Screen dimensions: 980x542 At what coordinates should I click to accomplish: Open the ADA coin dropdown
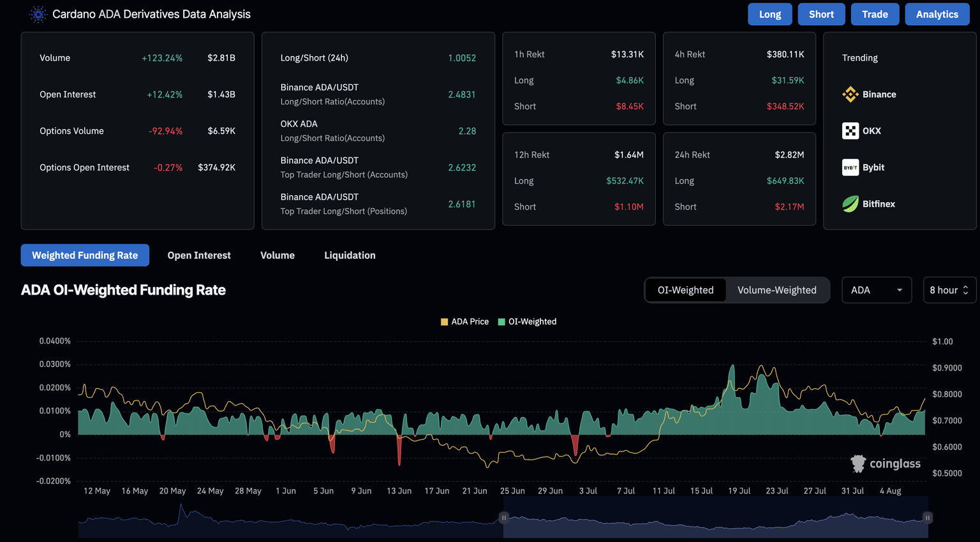(x=876, y=290)
